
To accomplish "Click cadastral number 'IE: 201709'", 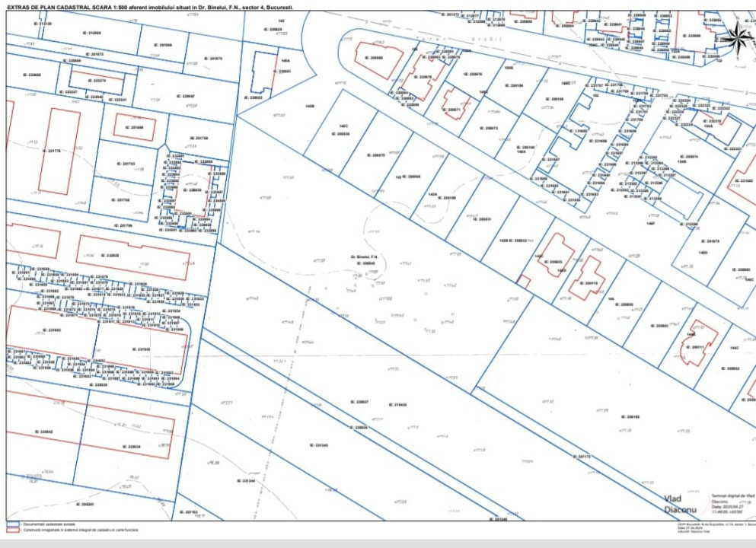I will 123,225.
